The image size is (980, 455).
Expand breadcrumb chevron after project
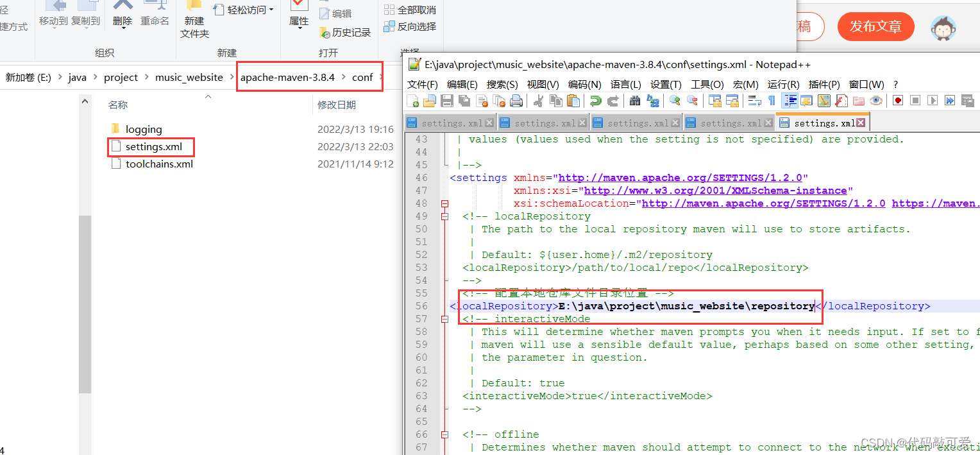(x=146, y=77)
